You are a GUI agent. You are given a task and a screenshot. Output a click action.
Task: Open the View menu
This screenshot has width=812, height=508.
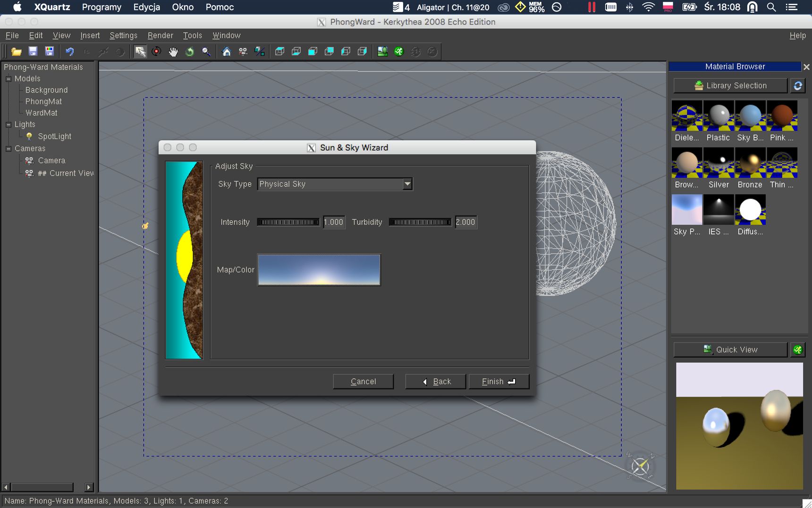click(61, 35)
